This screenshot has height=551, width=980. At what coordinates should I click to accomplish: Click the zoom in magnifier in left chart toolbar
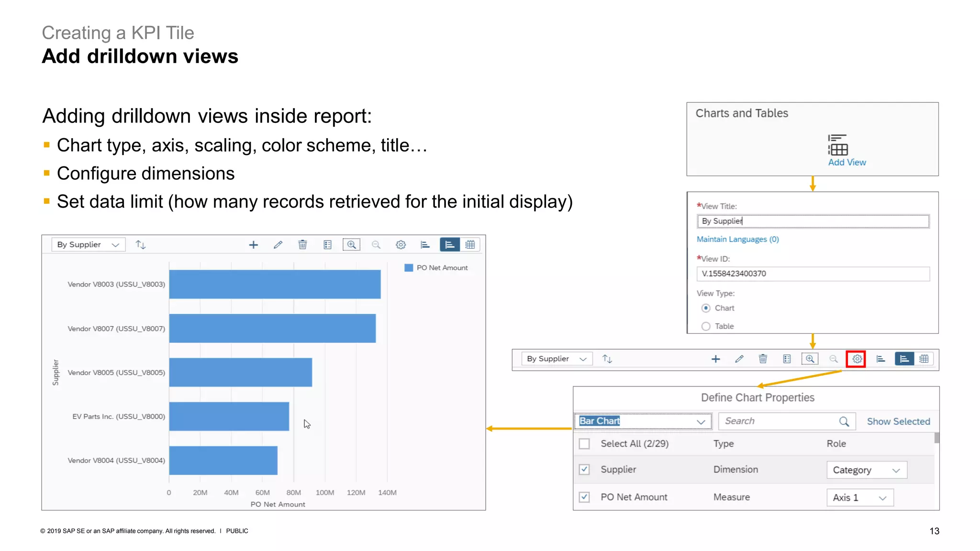click(351, 245)
